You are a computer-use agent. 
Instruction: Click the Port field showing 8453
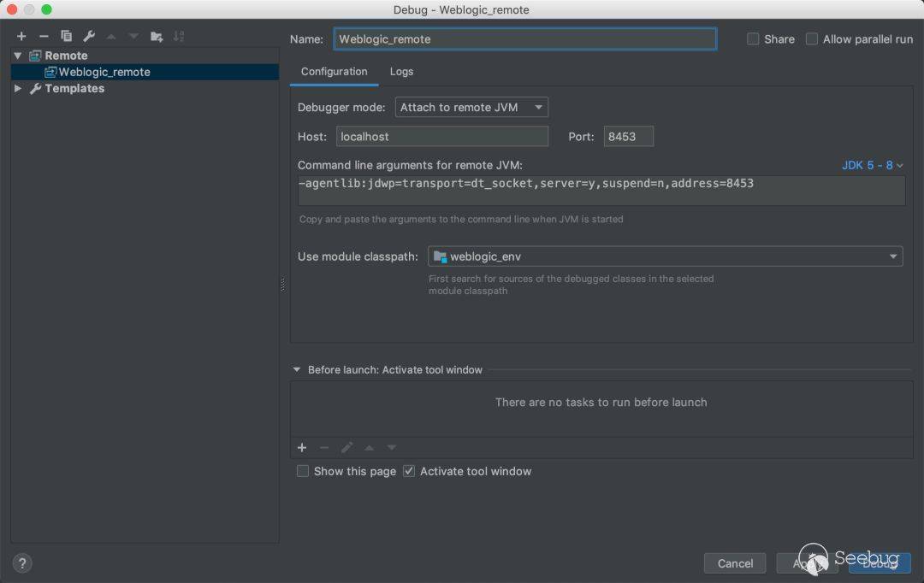pyautogui.click(x=628, y=137)
